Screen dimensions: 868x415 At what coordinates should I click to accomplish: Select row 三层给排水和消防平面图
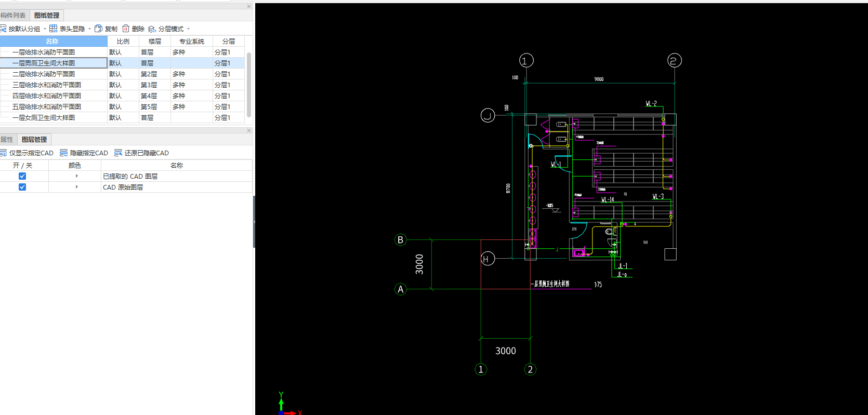point(122,85)
